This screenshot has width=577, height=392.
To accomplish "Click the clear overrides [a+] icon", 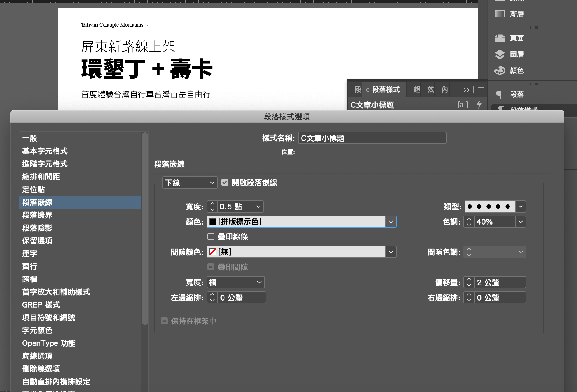I will pyautogui.click(x=463, y=105).
